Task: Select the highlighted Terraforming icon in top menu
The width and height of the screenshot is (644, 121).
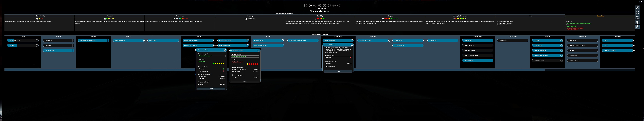Action: point(310,5)
